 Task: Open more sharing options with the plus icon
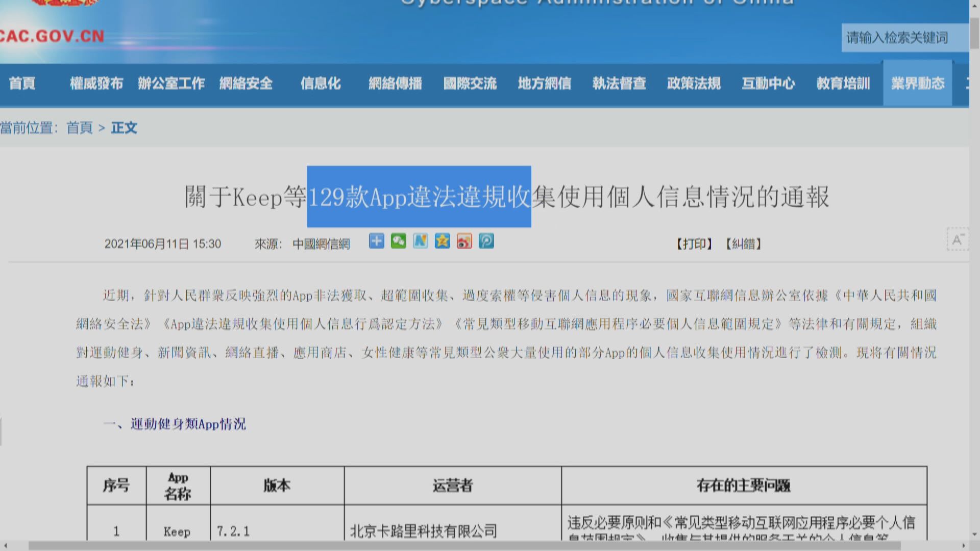point(376,241)
